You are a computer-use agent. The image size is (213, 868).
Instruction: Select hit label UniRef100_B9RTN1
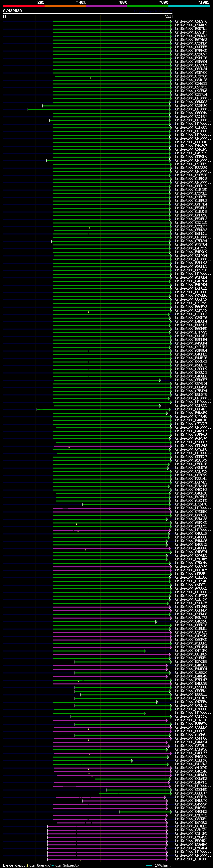click(191, 29)
